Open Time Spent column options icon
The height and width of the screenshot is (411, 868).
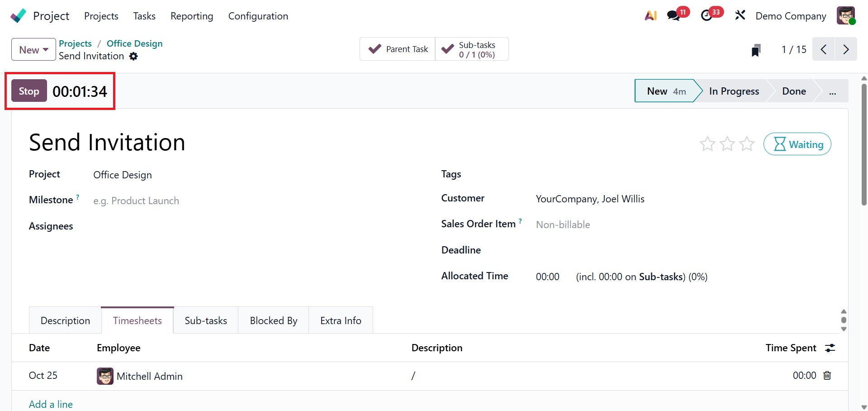[830, 348]
